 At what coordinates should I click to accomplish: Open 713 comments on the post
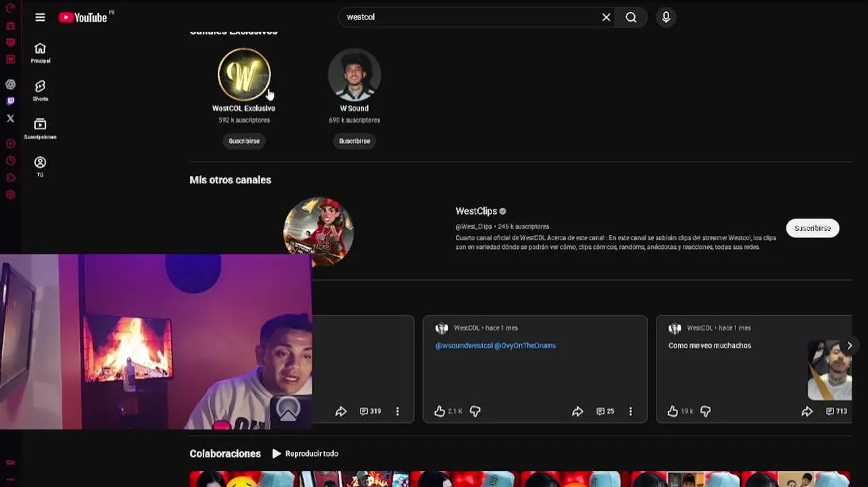click(837, 411)
